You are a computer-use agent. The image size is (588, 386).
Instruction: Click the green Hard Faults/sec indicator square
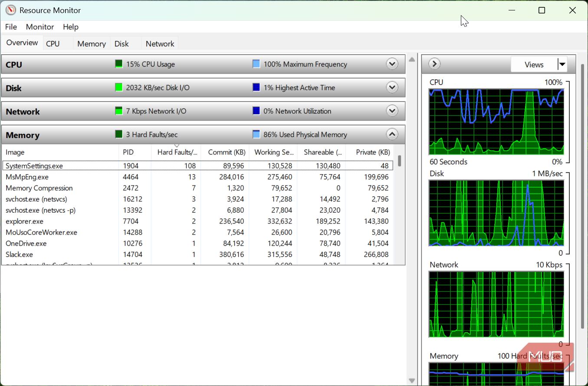click(119, 135)
